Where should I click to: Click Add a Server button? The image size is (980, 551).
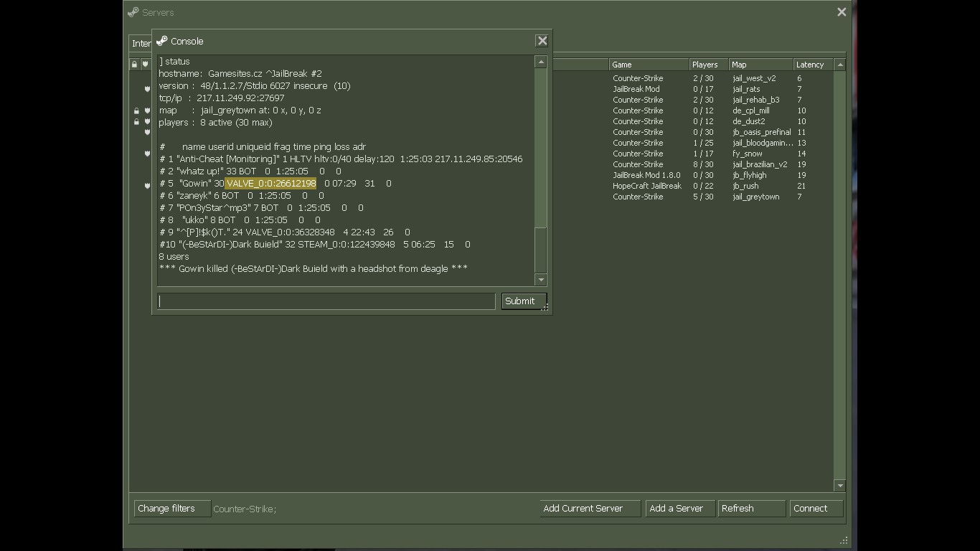pos(680,509)
